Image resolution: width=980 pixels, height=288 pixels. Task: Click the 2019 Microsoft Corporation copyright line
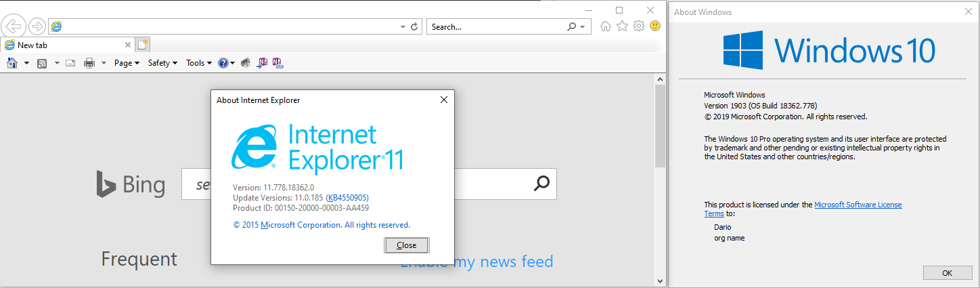pyautogui.click(x=786, y=117)
